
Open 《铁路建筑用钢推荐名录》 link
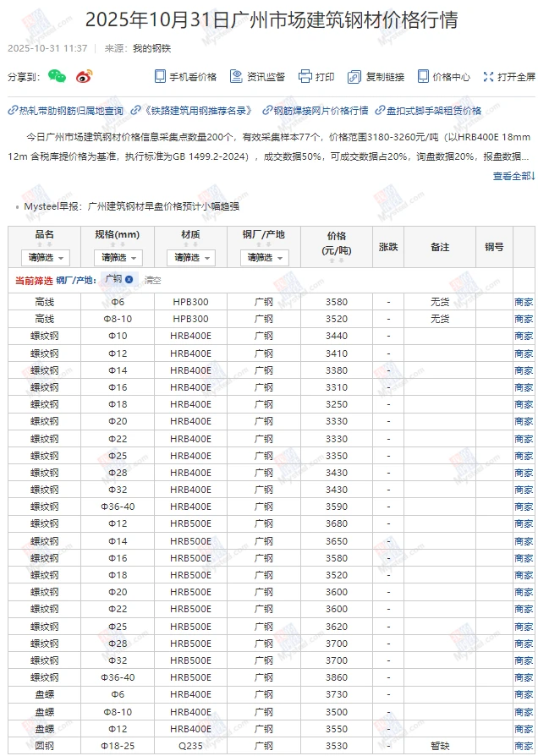[x=191, y=111]
